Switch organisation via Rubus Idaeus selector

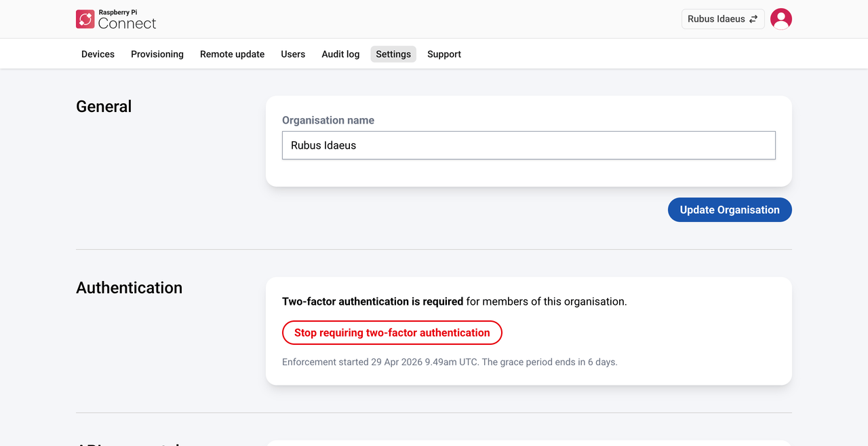[x=723, y=19]
